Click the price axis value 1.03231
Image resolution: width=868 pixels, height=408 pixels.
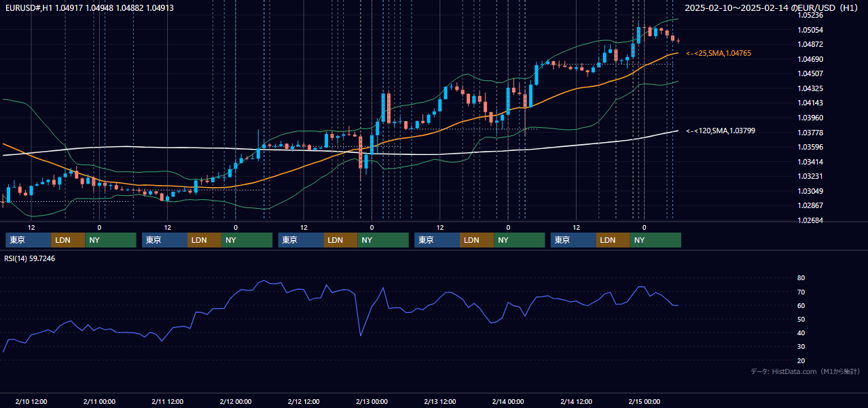pyautogui.click(x=810, y=176)
